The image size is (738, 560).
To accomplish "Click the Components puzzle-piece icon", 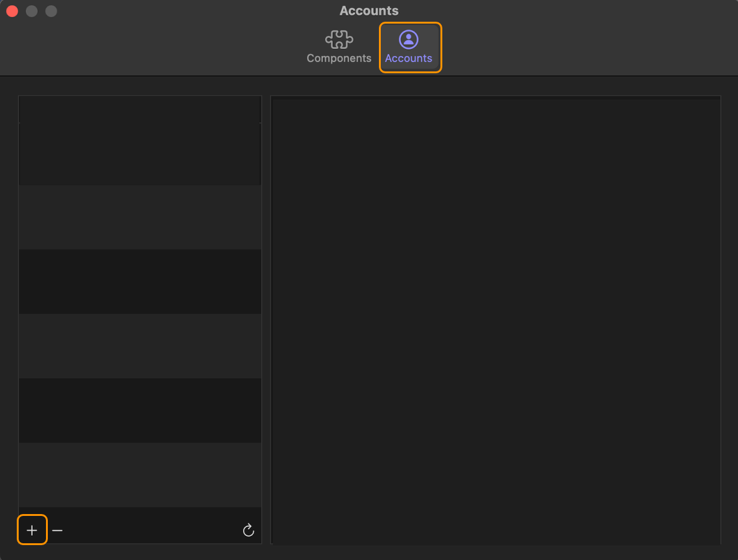I will pyautogui.click(x=339, y=40).
